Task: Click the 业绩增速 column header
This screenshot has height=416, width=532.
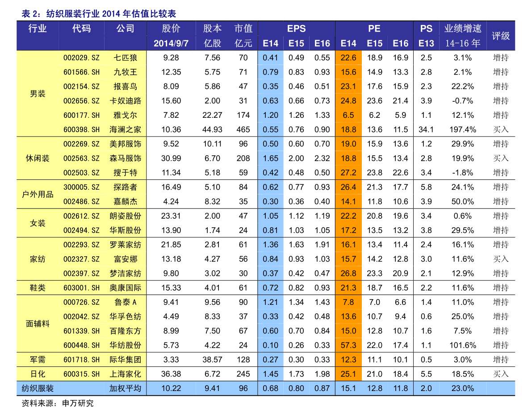Action: tap(463, 29)
